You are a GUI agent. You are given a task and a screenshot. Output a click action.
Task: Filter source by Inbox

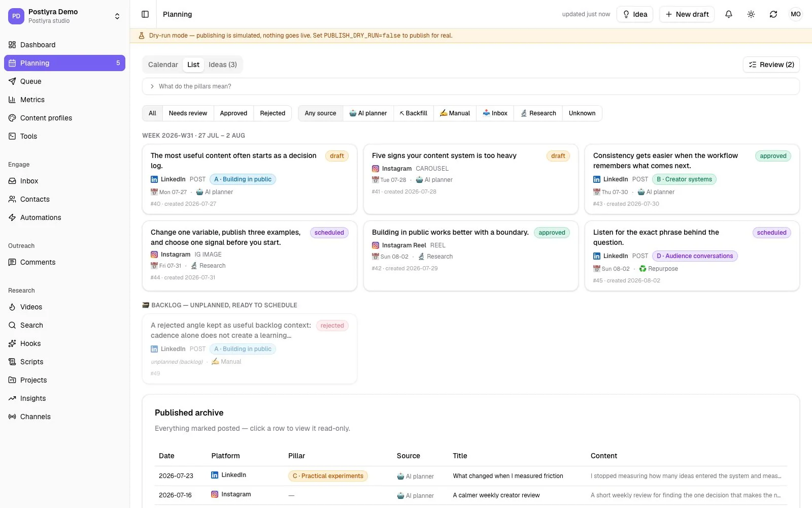495,113
